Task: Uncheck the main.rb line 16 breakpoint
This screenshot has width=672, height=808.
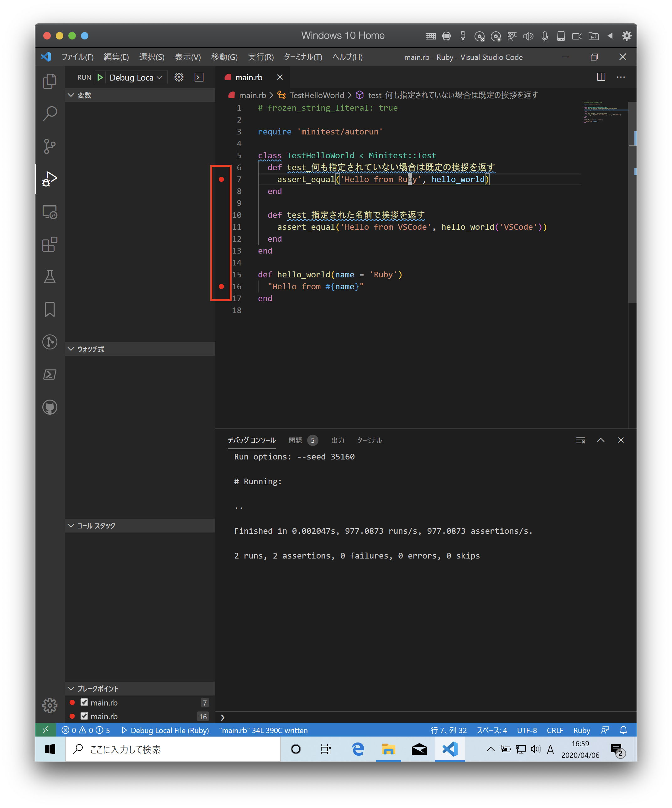Action: click(85, 716)
